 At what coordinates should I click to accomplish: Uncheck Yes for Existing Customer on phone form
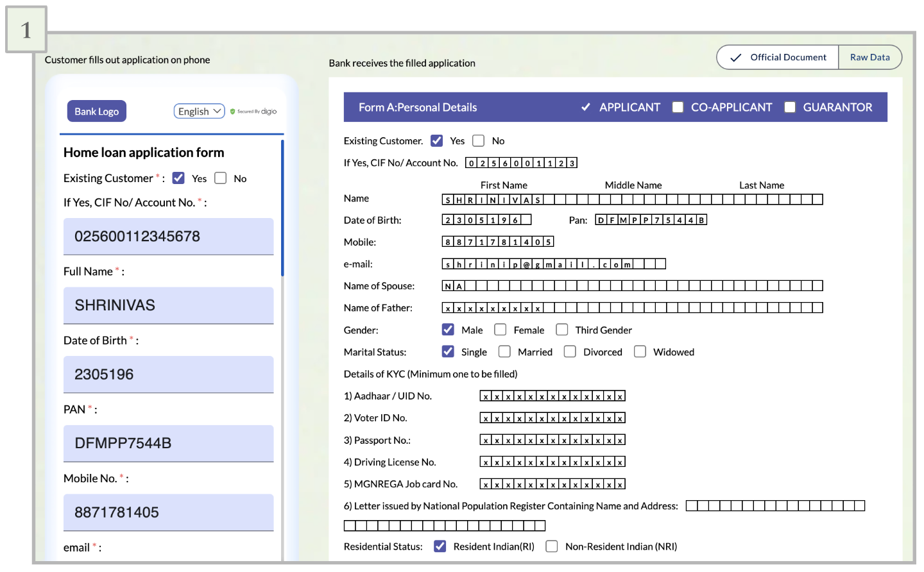click(178, 178)
